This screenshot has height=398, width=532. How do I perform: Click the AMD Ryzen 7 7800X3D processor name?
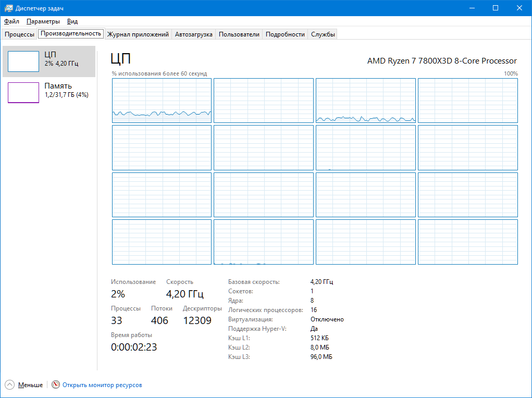[x=442, y=61]
